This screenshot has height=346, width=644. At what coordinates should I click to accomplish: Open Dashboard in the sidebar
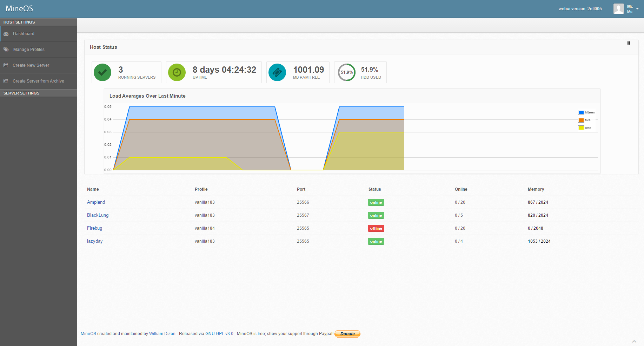pos(39,34)
